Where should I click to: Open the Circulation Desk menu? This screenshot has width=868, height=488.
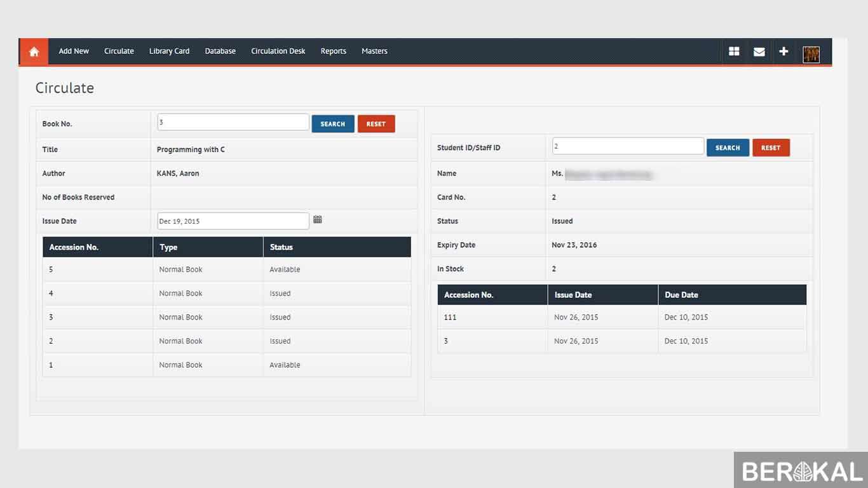click(278, 51)
